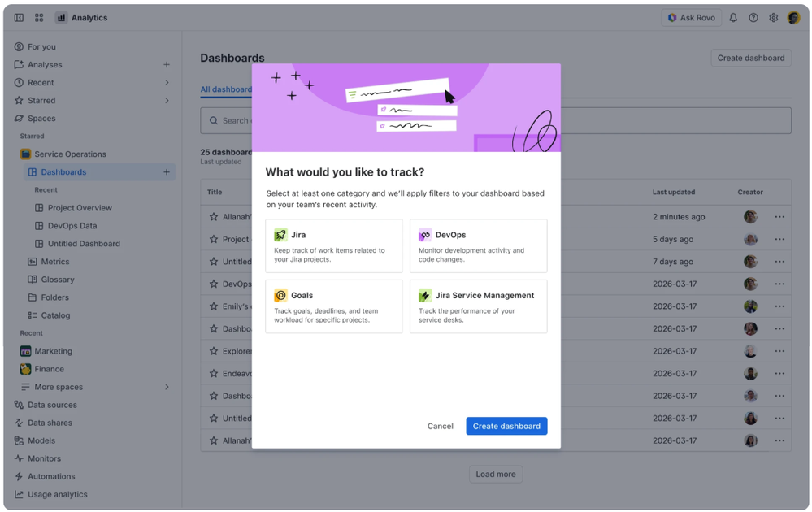This screenshot has width=812, height=512.
Task: Star the Project dashboard row
Action: pyautogui.click(x=213, y=239)
